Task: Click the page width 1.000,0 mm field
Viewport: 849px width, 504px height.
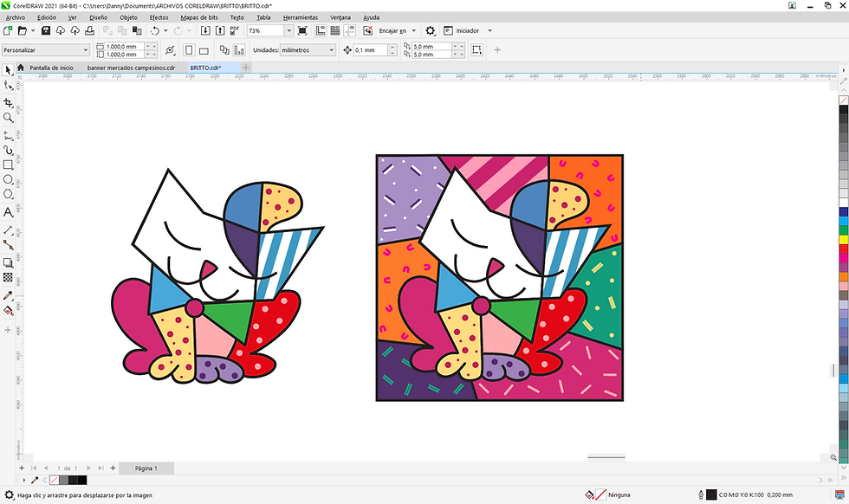Action: point(125,47)
